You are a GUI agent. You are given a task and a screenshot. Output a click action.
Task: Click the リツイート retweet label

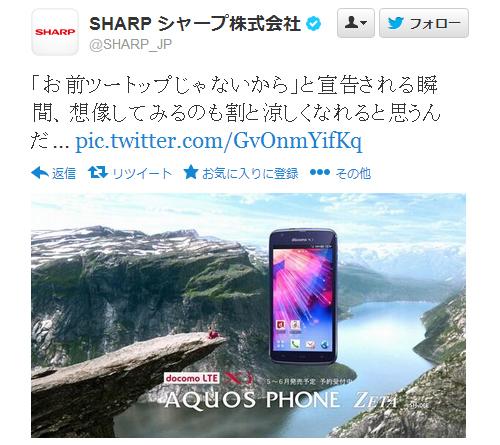[142, 173]
